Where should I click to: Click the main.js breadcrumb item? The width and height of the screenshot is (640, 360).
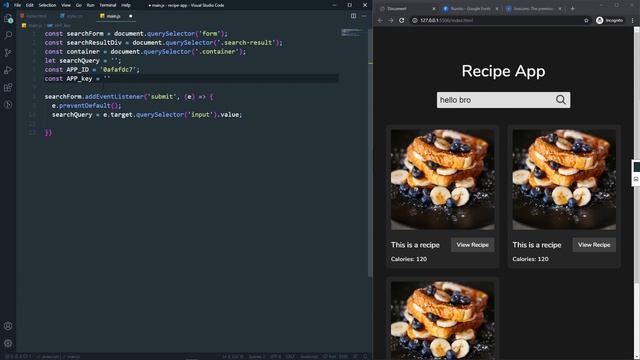pos(32,25)
